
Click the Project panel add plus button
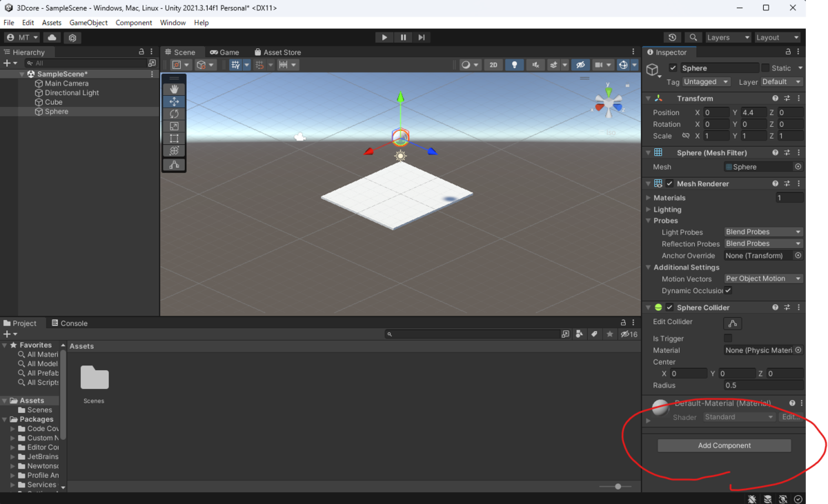point(10,334)
